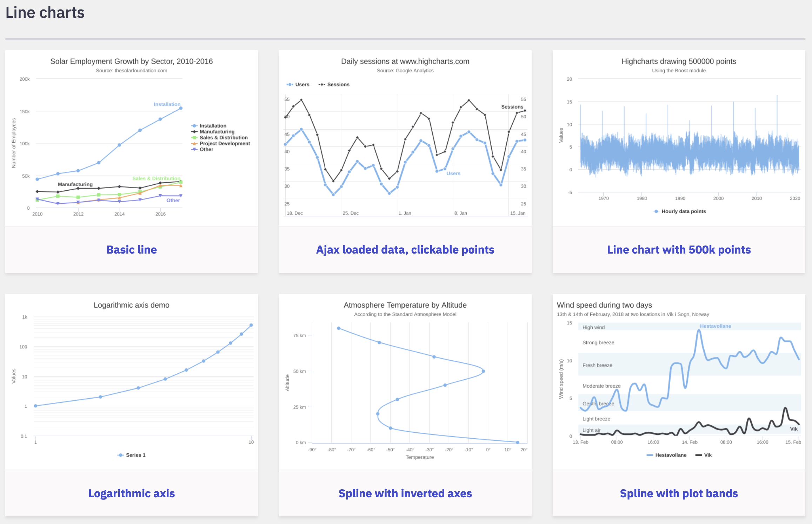The height and width of the screenshot is (524, 812).
Task: Toggle Sessions legend item above the chart
Action: click(338, 85)
